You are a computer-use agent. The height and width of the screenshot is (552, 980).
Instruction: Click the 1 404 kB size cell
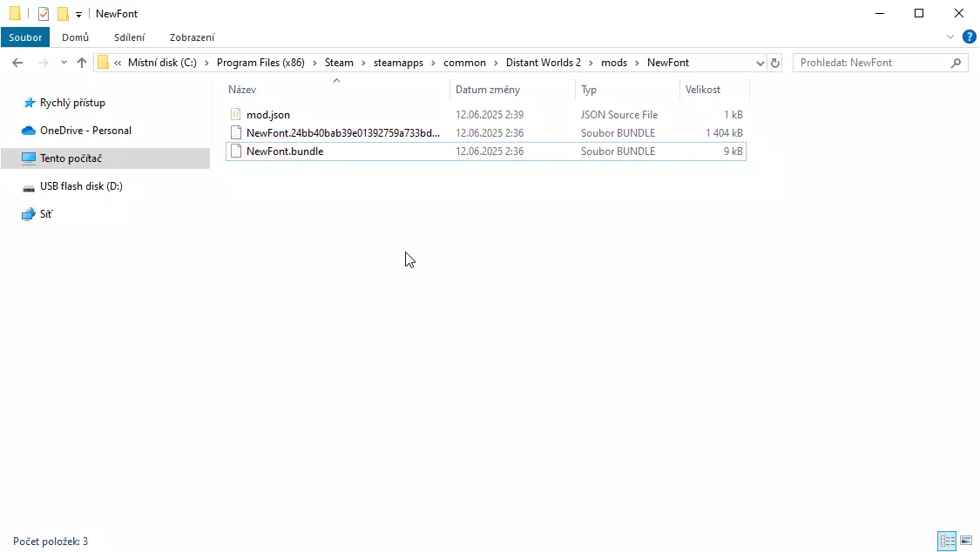click(725, 133)
